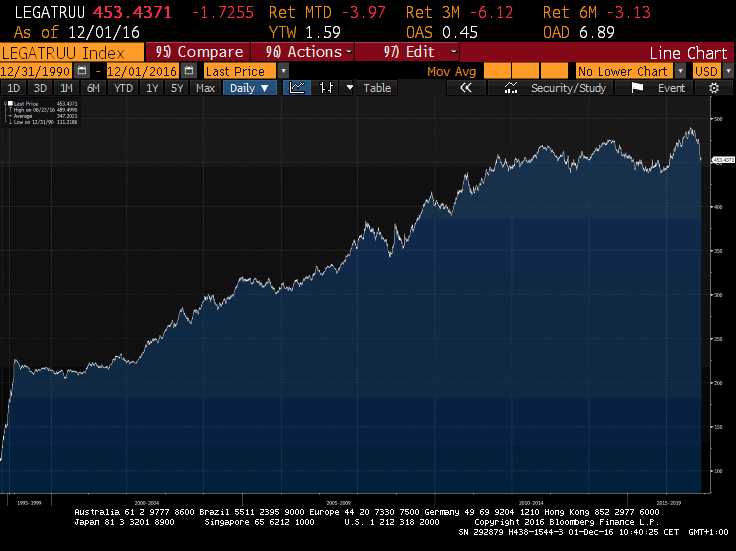Click the Security/Study chart icon
Viewport: 736px width, 551px height.
pos(511,88)
